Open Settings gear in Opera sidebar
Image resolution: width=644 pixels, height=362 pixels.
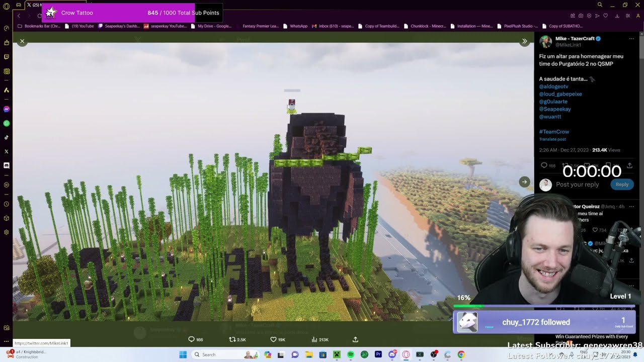point(6,232)
